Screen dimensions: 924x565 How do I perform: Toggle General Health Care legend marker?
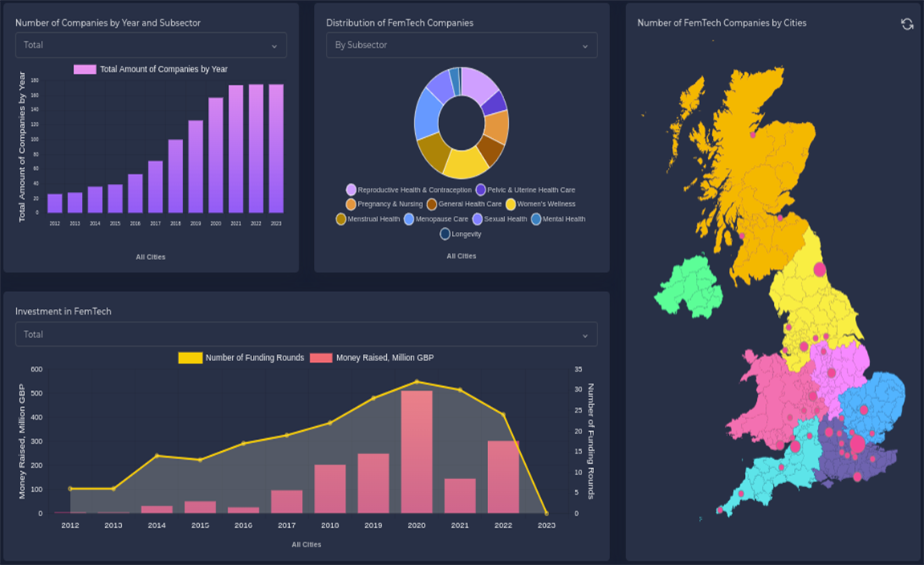[432, 205]
